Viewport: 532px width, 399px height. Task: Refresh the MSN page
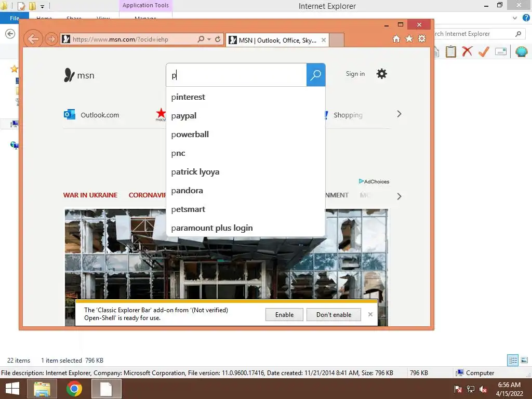[x=218, y=39]
